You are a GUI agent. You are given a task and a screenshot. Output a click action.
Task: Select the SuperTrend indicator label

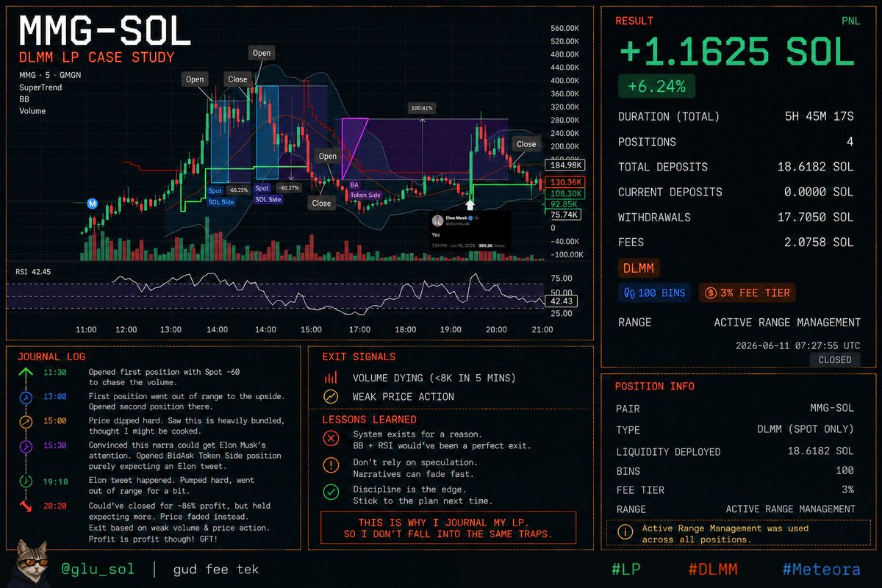click(x=40, y=87)
